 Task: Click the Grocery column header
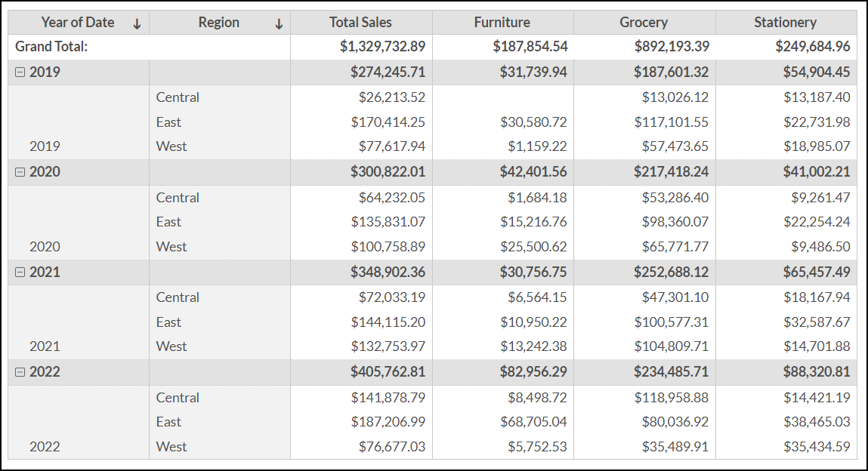(644, 23)
